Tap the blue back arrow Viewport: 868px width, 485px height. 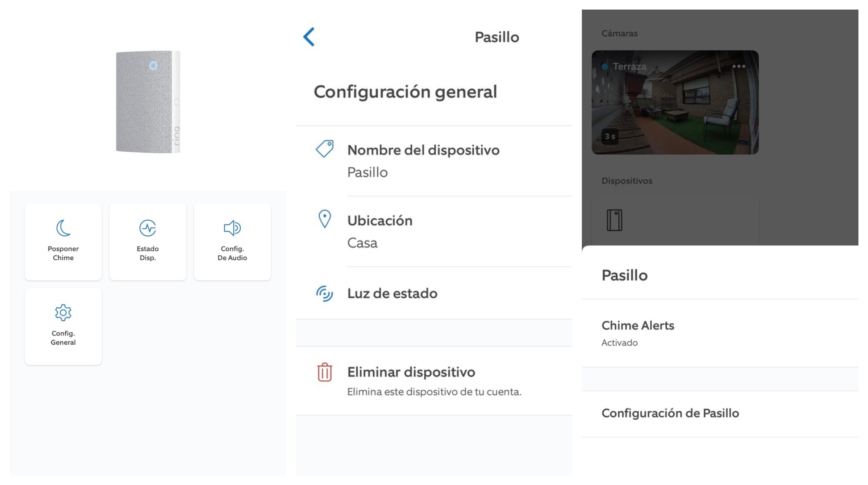[x=309, y=37]
